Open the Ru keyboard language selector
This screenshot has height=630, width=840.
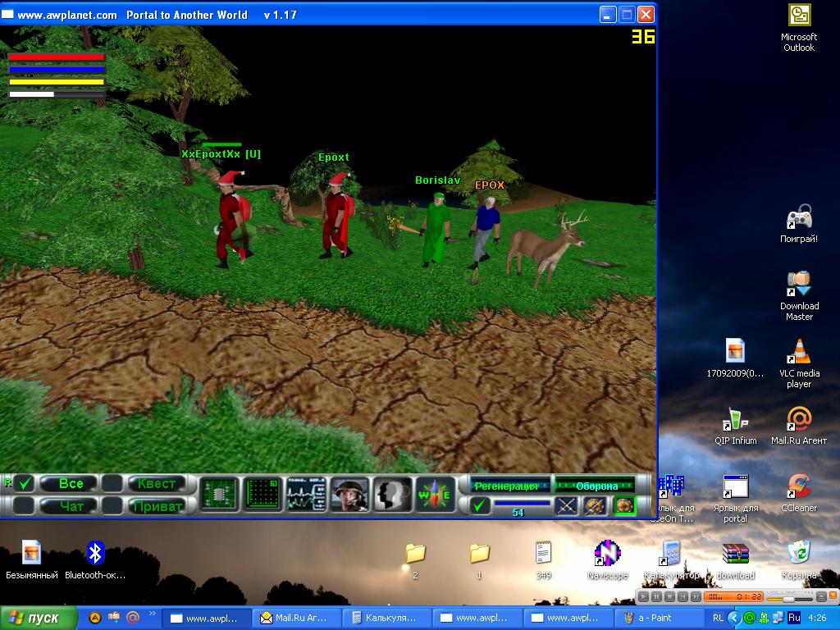(794, 617)
